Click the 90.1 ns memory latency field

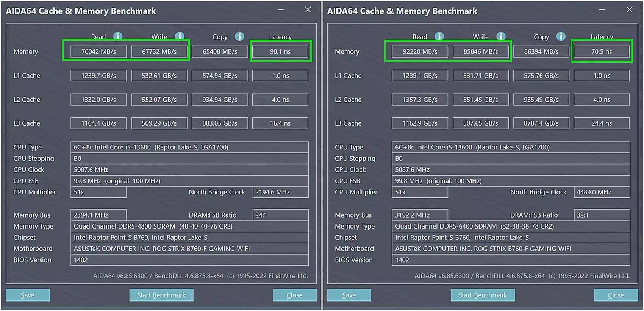pos(280,51)
